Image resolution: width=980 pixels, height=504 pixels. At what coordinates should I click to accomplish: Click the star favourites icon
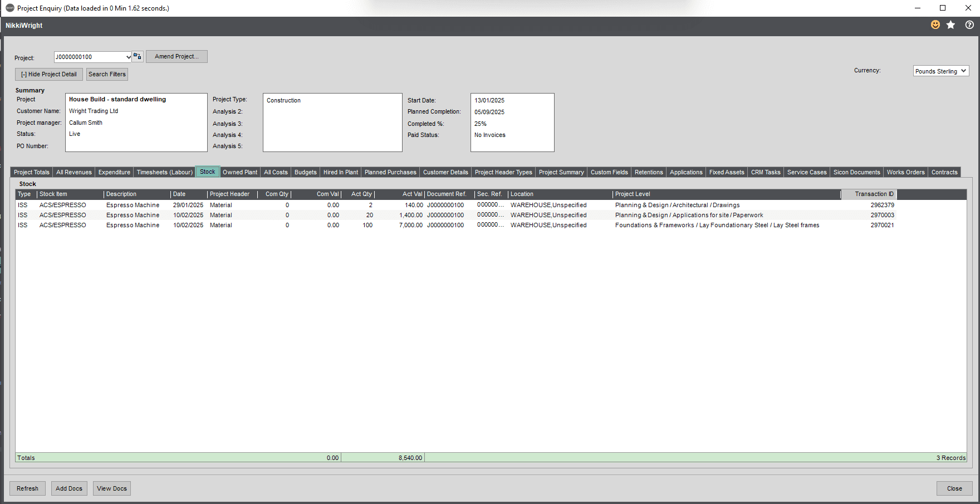point(951,25)
